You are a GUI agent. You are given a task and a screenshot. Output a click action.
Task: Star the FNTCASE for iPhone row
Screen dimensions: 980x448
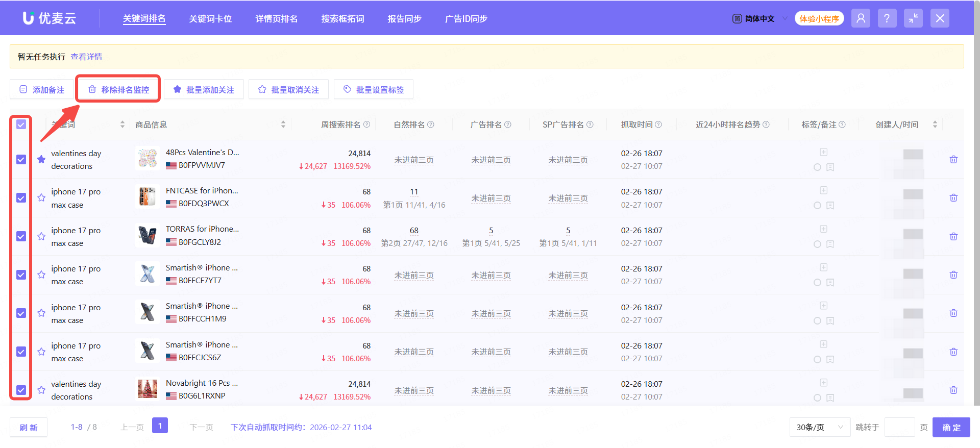[x=41, y=197]
